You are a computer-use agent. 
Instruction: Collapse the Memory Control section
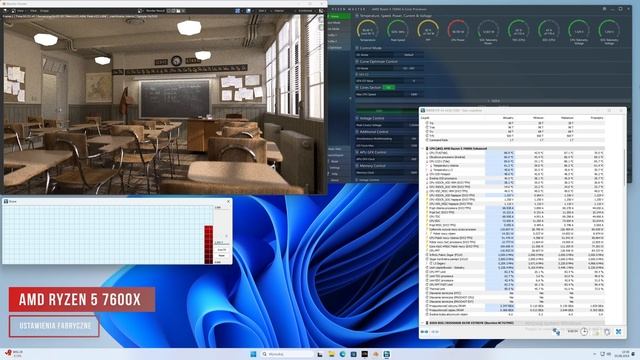point(357,166)
